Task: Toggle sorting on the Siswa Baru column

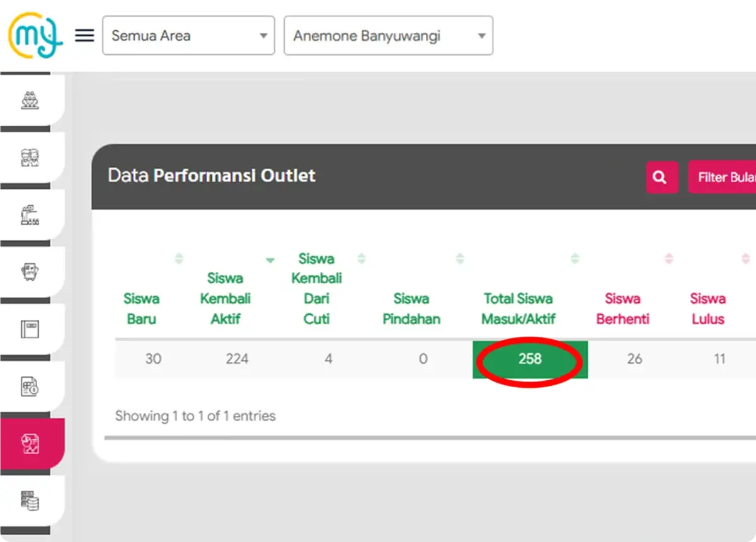Action: [180, 257]
